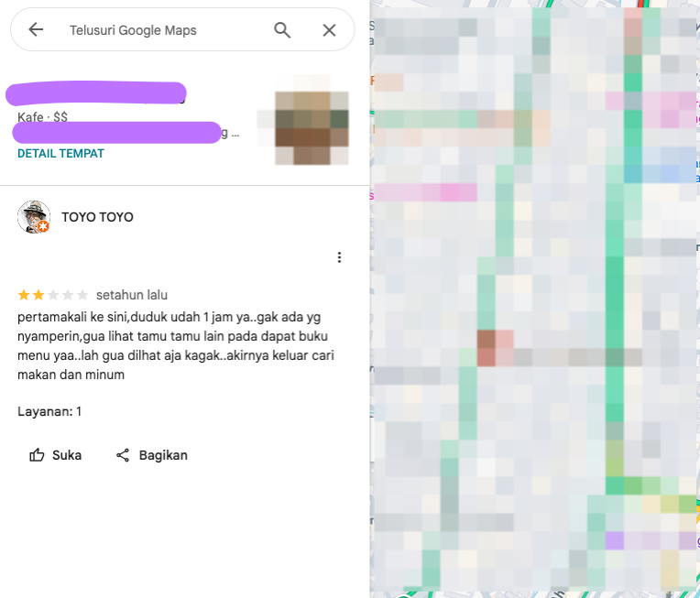The image size is (700, 598).
Task: Open the review's three-dot options menu
Action: (339, 257)
